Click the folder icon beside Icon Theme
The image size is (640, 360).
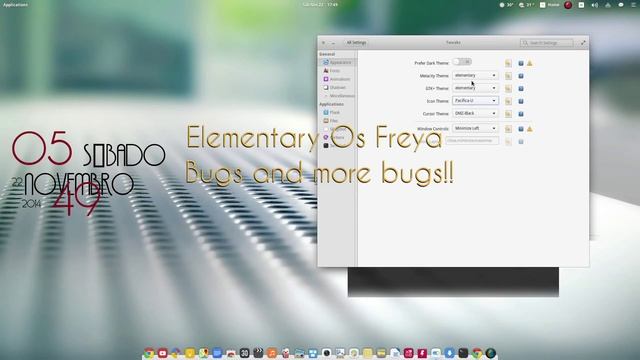(x=508, y=101)
